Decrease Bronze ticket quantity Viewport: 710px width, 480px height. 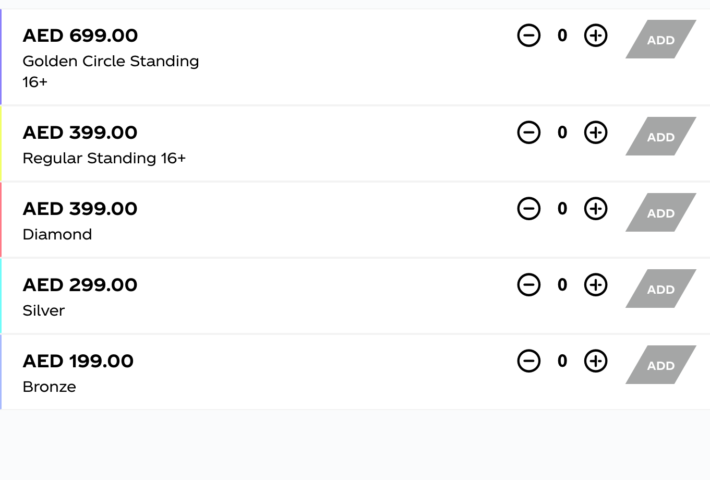[528, 361]
